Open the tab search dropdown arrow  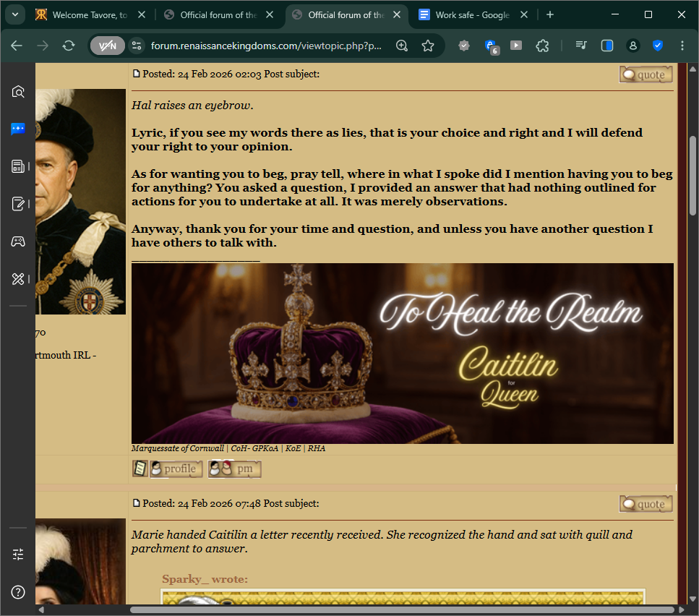point(15,14)
